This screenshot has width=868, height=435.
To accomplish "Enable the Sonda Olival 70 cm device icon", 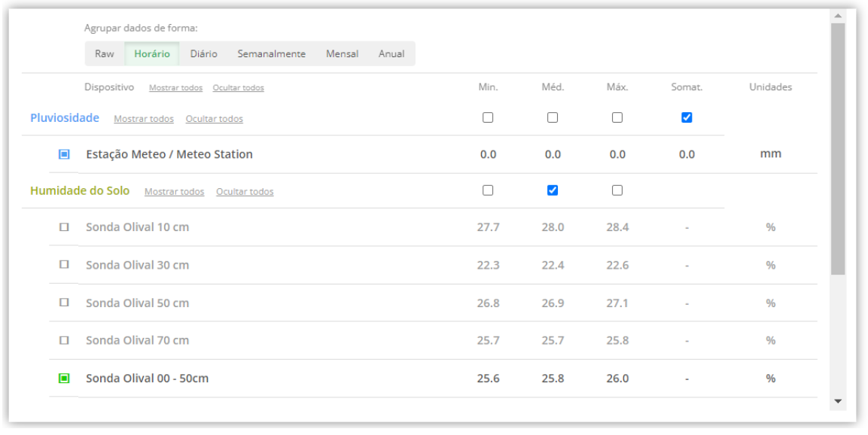I will [64, 340].
